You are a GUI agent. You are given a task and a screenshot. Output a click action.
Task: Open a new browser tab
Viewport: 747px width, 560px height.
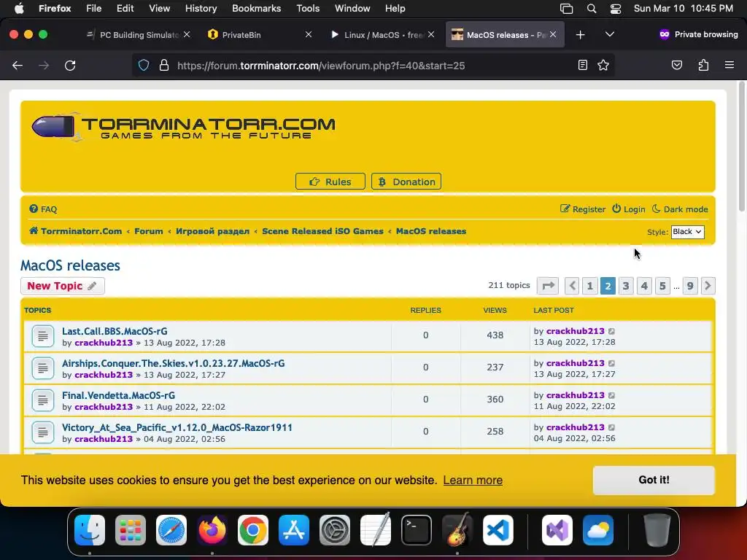tap(580, 35)
